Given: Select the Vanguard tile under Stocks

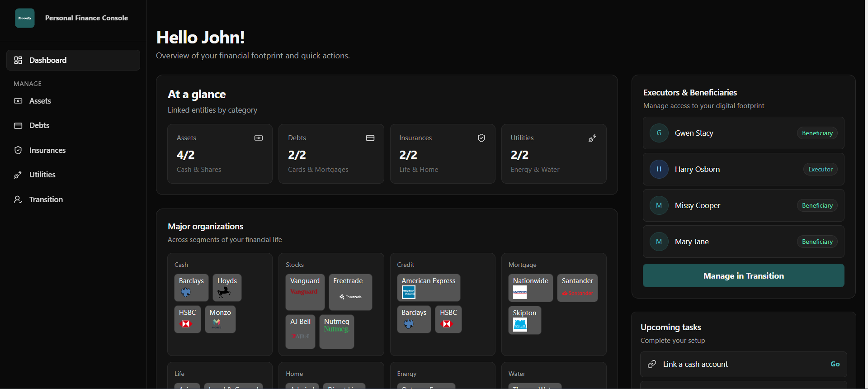Looking at the screenshot, I should tap(305, 292).
